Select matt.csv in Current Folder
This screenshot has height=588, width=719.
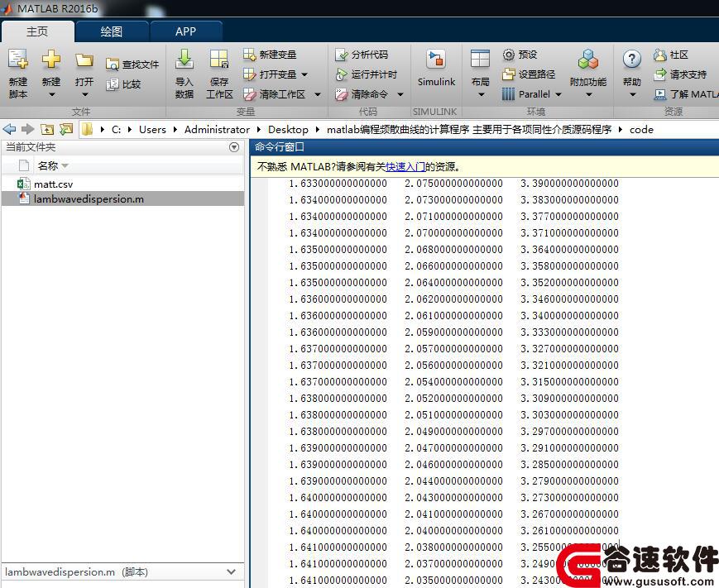coord(123,184)
